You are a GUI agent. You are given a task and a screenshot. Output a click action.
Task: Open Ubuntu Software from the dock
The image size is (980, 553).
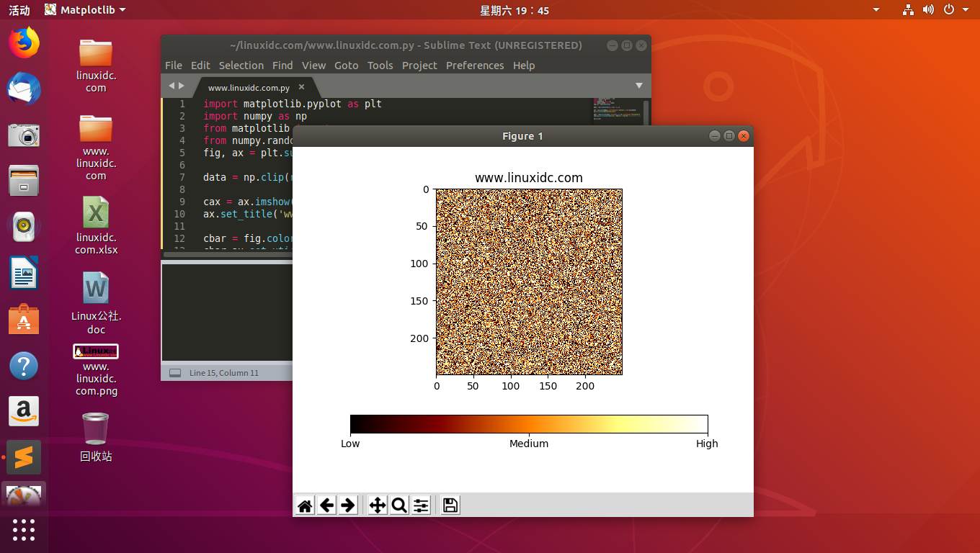24,319
